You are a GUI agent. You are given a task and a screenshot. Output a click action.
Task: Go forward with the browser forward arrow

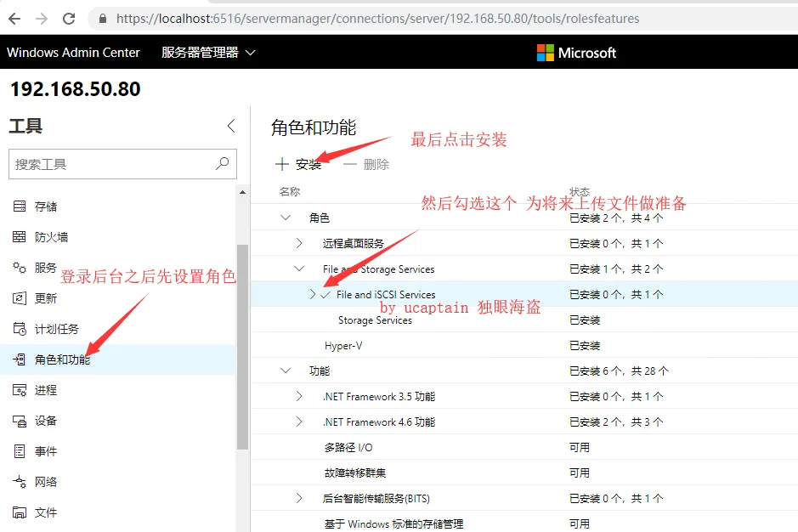(42, 19)
